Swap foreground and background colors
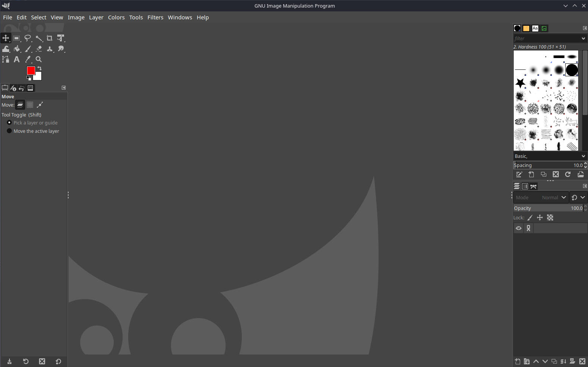 (x=39, y=68)
